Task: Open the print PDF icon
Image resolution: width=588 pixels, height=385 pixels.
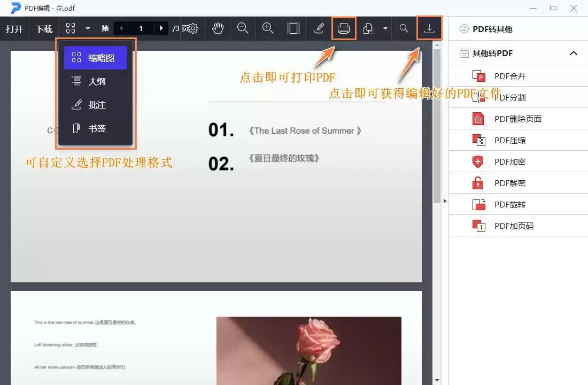Action: click(x=344, y=28)
